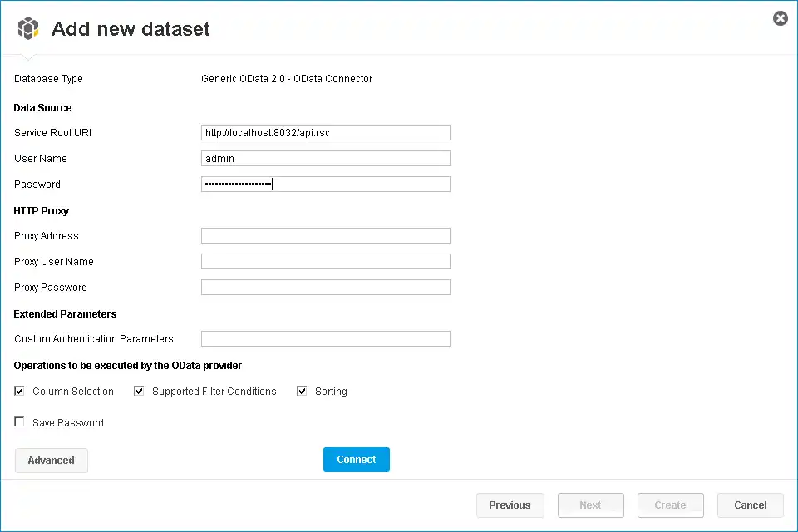Disable the Column Selection checkbox
798x532 pixels.
pyautogui.click(x=18, y=390)
